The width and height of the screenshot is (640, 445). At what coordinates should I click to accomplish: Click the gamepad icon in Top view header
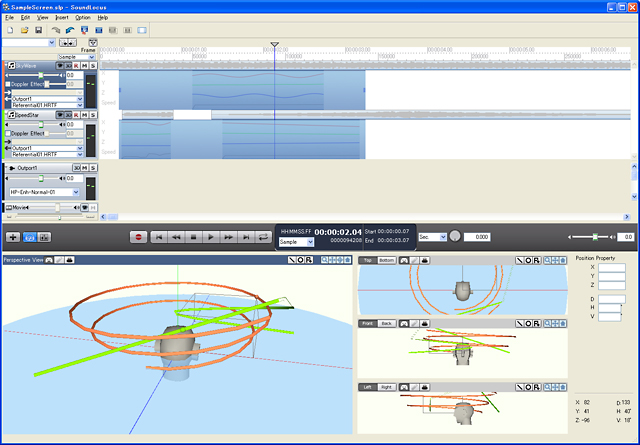point(404,260)
